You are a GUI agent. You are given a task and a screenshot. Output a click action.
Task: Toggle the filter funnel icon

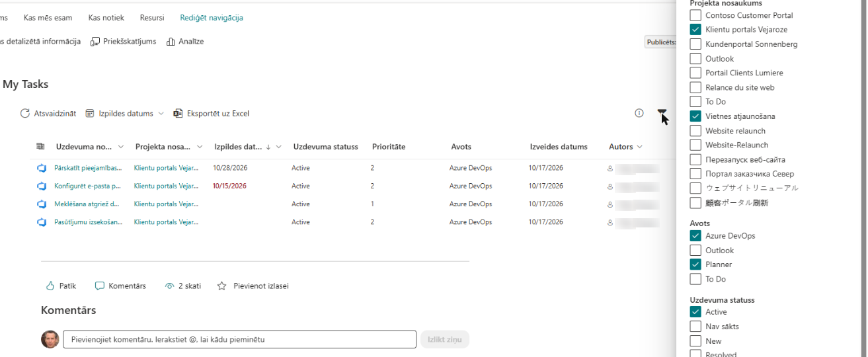pyautogui.click(x=662, y=114)
